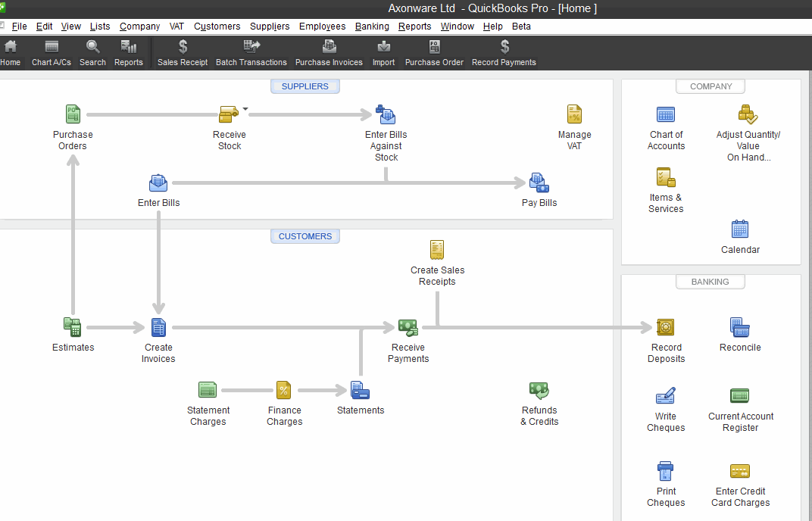Open the Window menu
Image resolution: width=812 pixels, height=521 pixels.
pyautogui.click(x=458, y=27)
